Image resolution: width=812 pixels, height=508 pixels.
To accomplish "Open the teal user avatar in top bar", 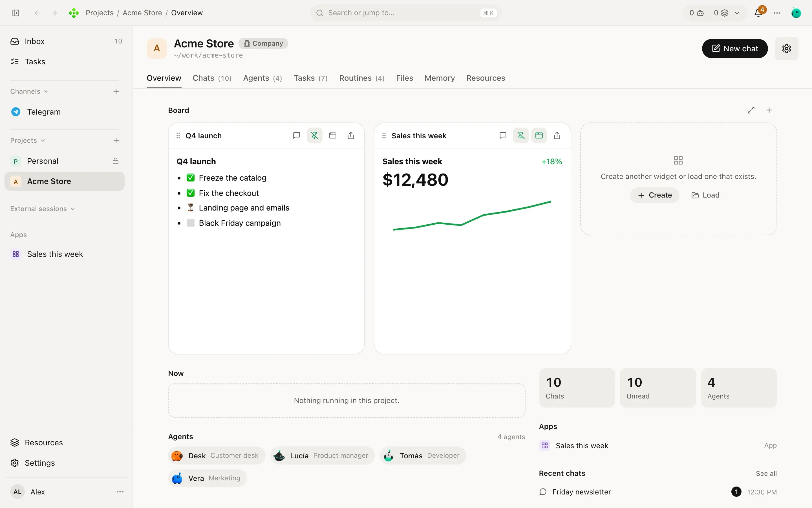I will point(796,13).
